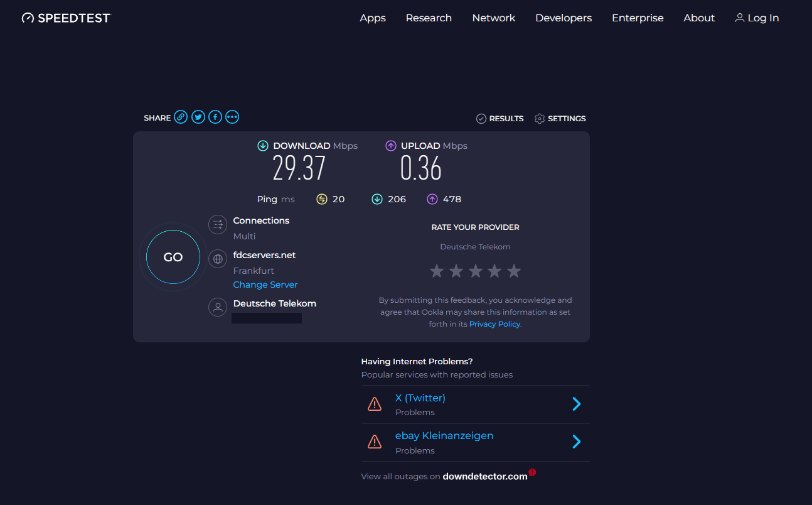
Task: Click the warning icon next to X (Twitter)
Action: click(x=375, y=404)
